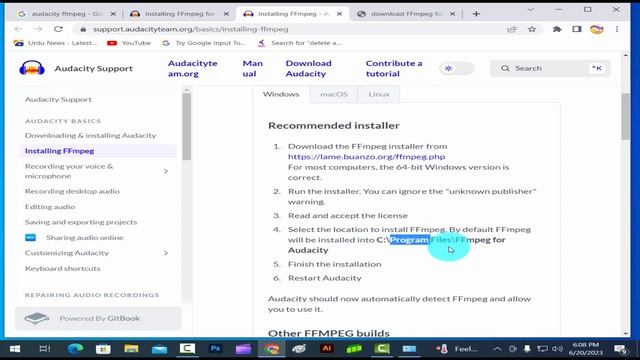Open Recording desktop audio sidebar item
Image resolution: width=640 pixels, height=360 pixels.
[x=72, y=191]
